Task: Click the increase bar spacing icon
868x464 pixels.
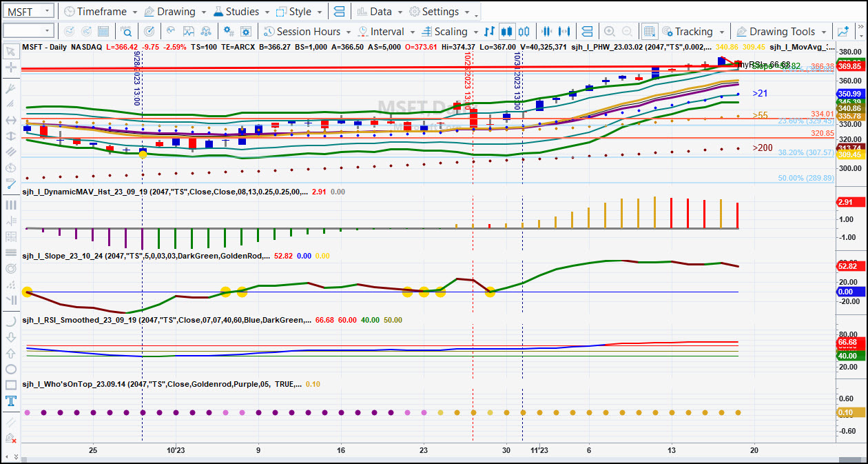Action: tap(565, 32)
